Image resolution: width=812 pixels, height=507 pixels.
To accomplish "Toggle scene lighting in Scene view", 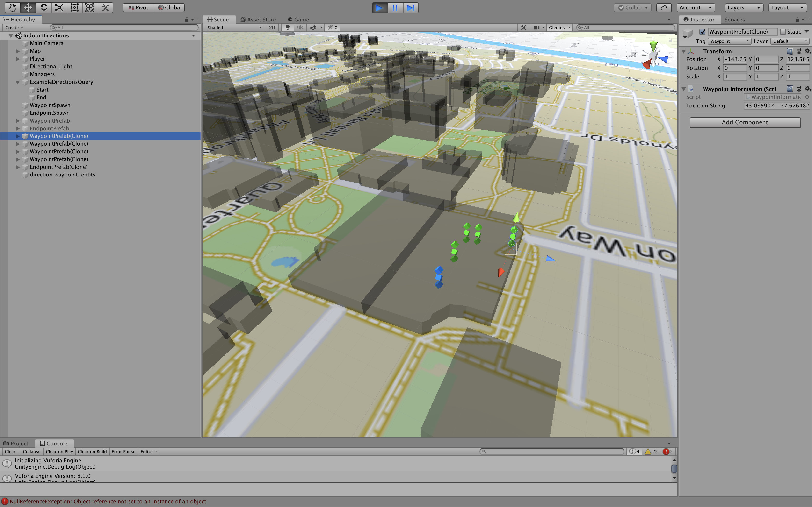I will coord(287,28).
